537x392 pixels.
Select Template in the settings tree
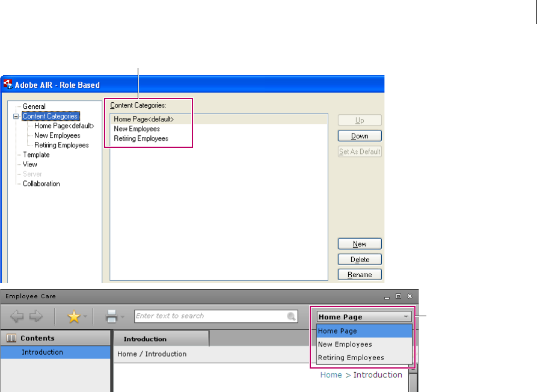point(36,155)
